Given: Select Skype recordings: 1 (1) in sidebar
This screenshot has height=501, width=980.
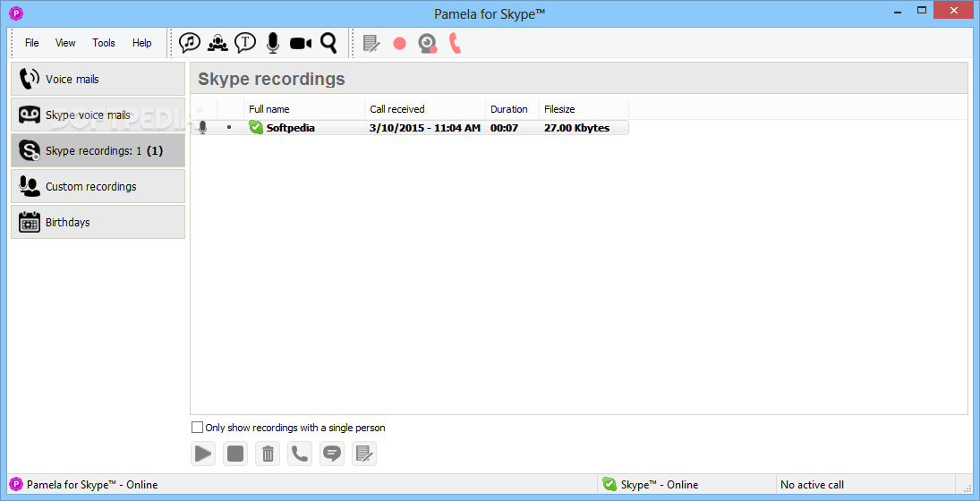Looking at the screenshot, I should tap(98, 150).
